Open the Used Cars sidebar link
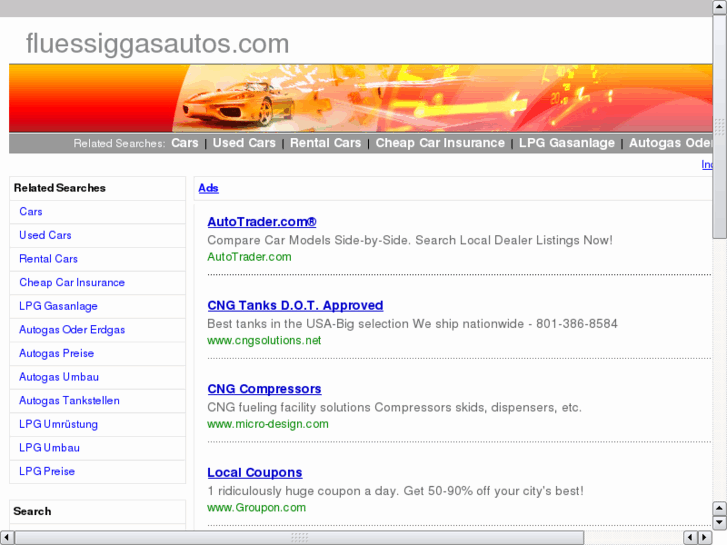Viewport: 727px width, 545px height. [x=45, y=235]
